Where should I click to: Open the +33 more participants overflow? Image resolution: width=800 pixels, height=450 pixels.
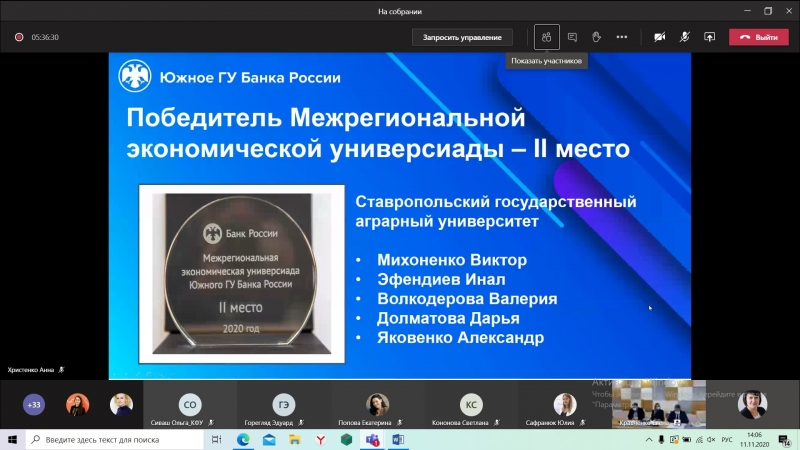coord(34,405)
